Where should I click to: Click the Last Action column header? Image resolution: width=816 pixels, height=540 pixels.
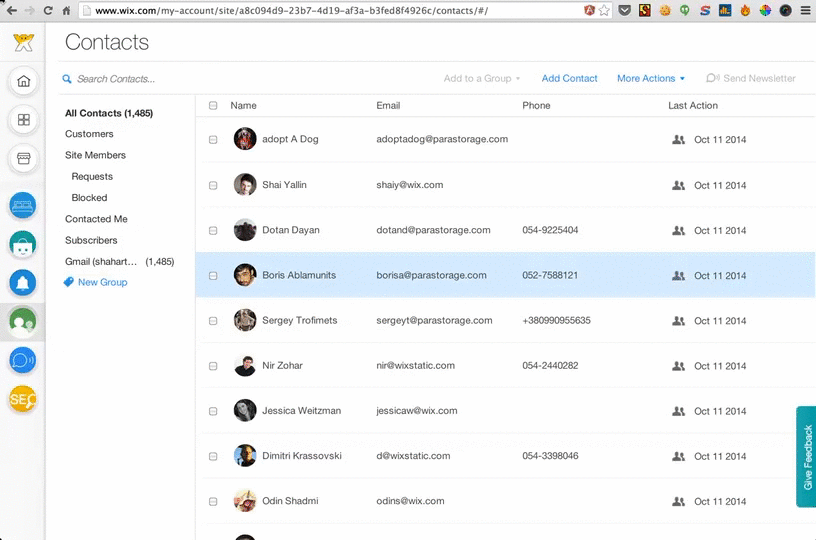(x=693, y=106)
